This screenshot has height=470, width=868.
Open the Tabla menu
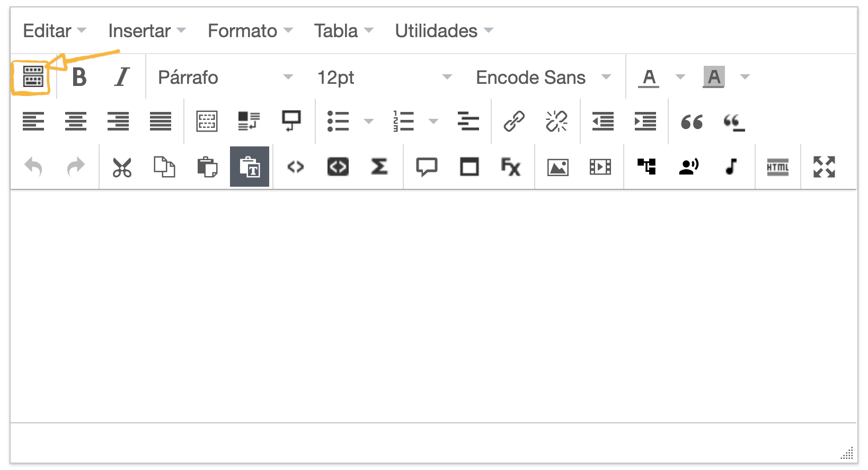[x=343, y=31]
